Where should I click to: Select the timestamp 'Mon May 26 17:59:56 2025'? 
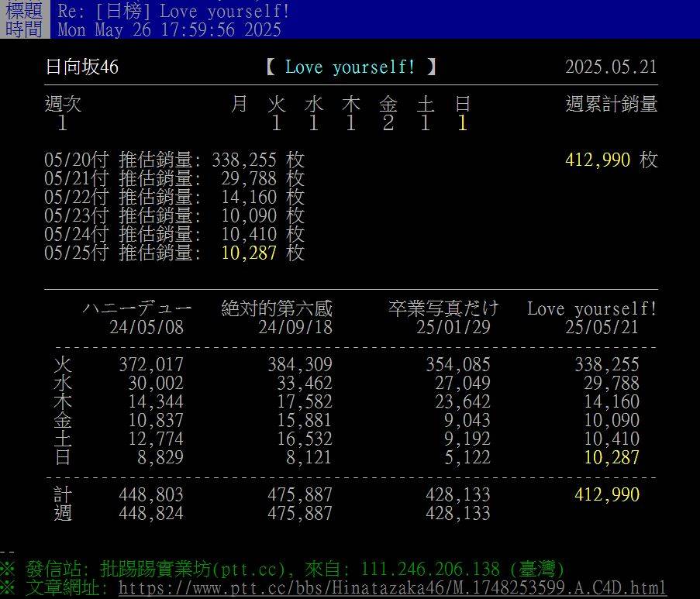169,29
